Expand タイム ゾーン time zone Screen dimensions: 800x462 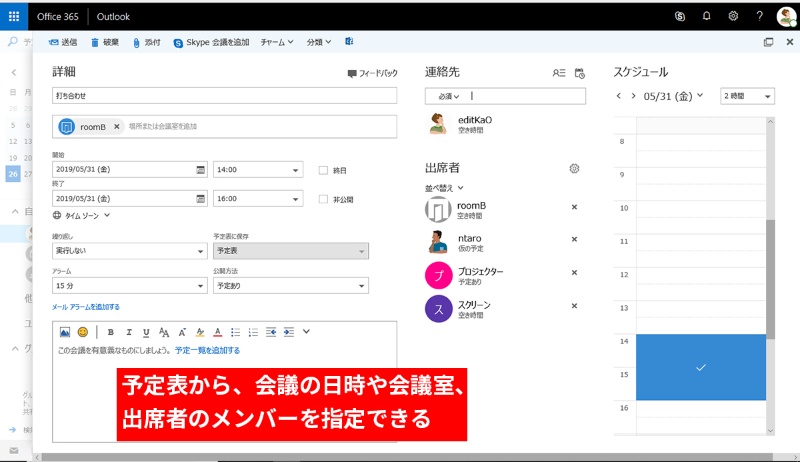82,216
